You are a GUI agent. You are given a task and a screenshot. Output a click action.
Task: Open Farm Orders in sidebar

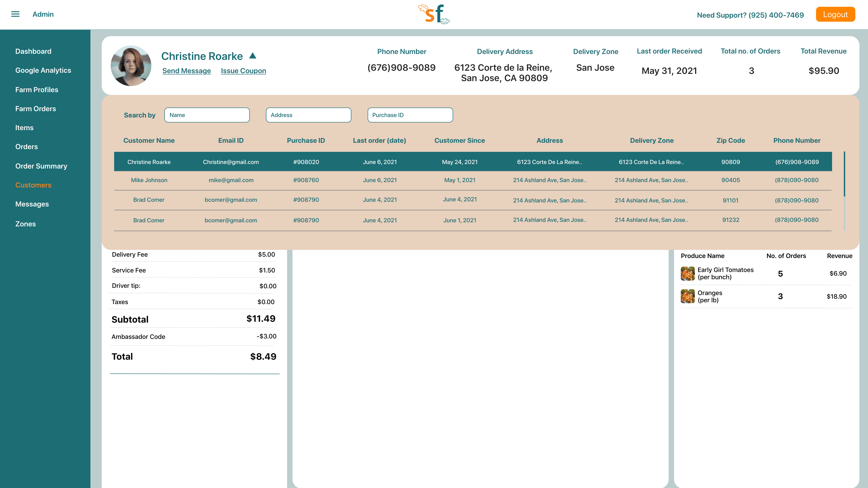click(x=36, y=109)
